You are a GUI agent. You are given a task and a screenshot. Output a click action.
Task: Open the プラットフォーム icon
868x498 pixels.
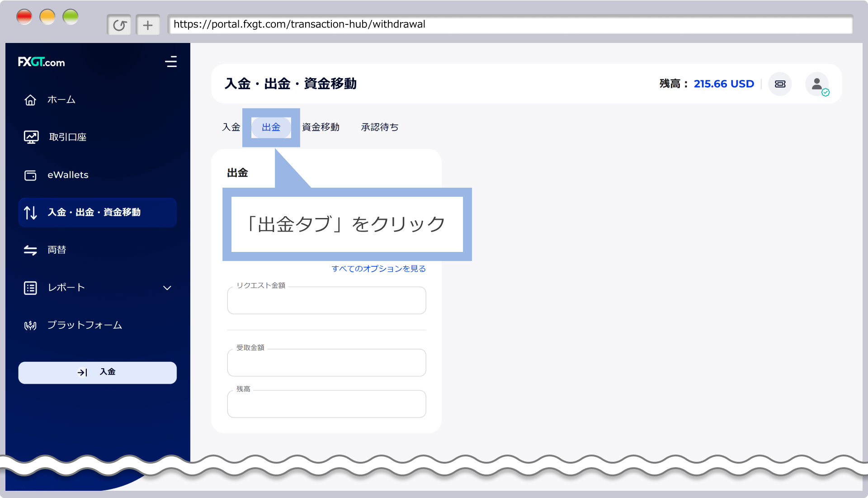point(30,325)
